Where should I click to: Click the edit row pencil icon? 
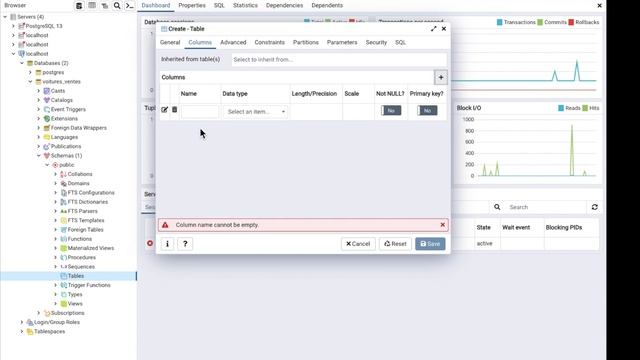coord(164,110)
